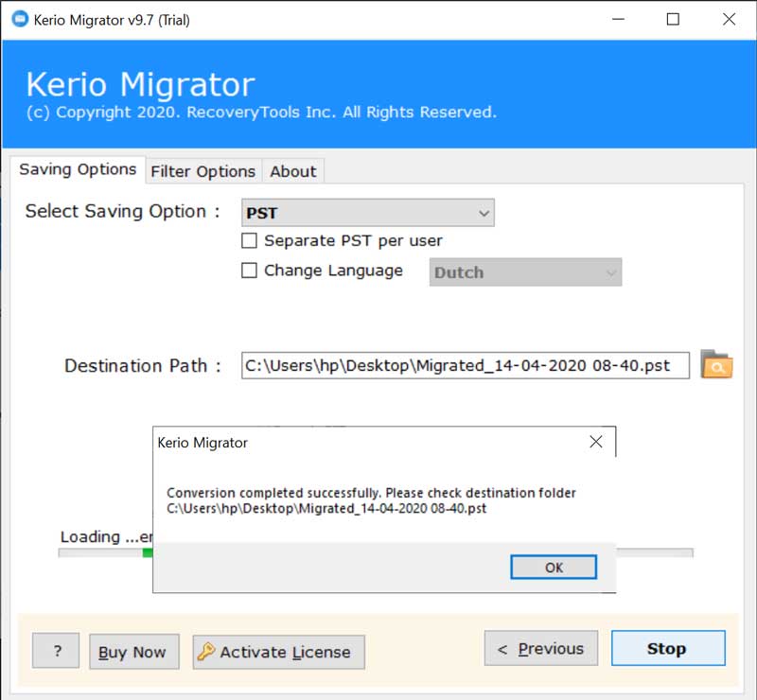Open the Dutch language dropdown
The image size is (757, 700).
coord(525,272)
